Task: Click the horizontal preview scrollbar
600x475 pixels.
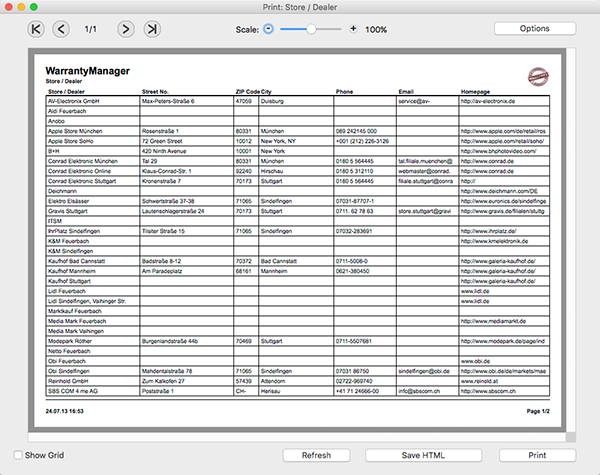Action: (x=297, y=437)
